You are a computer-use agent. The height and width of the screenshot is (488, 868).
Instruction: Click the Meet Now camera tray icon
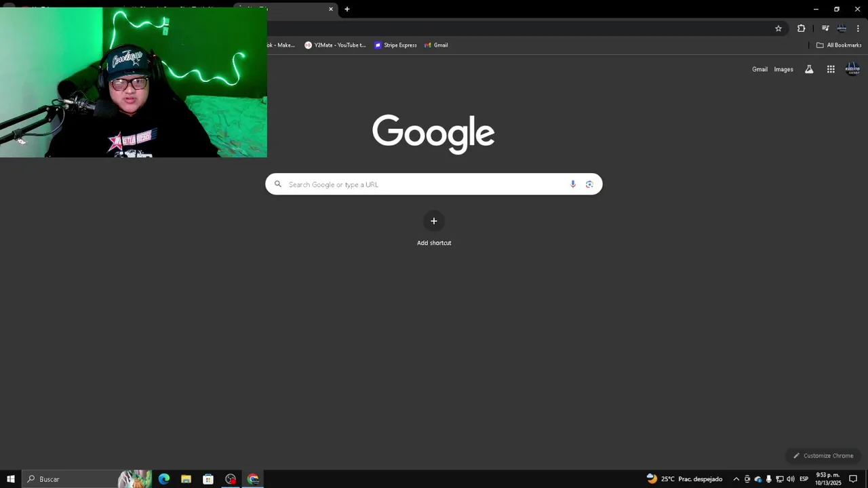[747, 479]
